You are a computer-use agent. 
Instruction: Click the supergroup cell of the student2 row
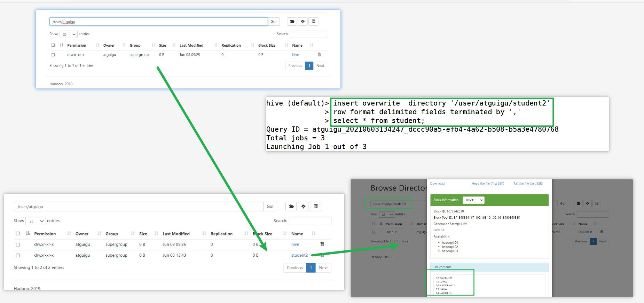coord(116,255)
